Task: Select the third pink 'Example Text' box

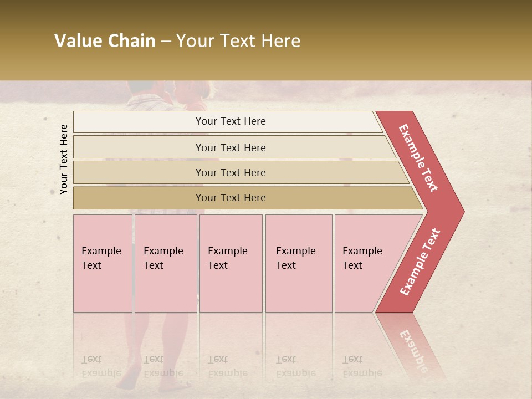Action: coord(231,263)
